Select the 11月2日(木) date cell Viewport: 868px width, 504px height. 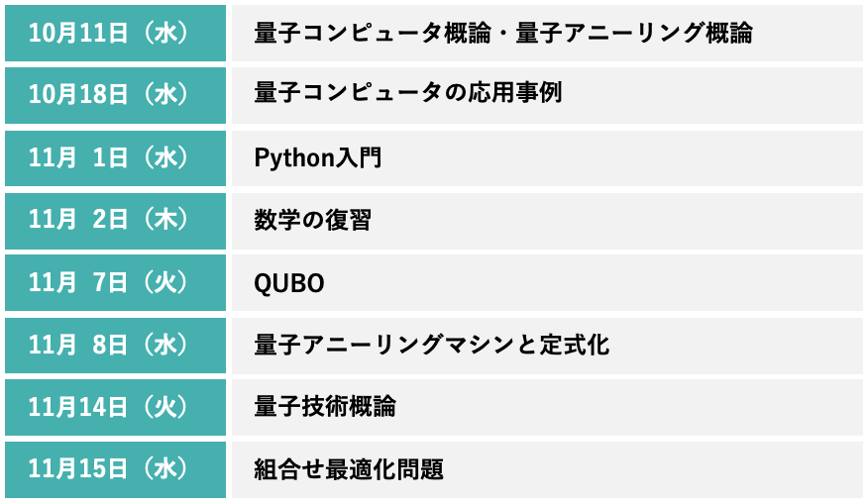point(115,220)
